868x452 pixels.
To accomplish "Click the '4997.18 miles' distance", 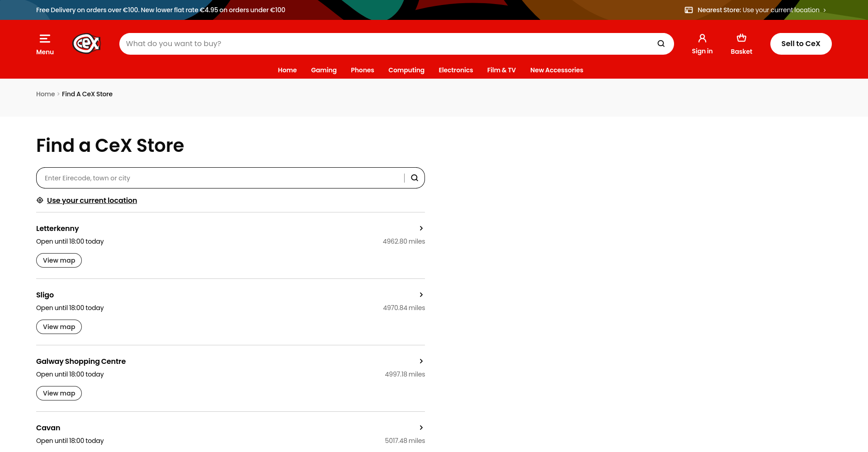I will tap(405, 374).
